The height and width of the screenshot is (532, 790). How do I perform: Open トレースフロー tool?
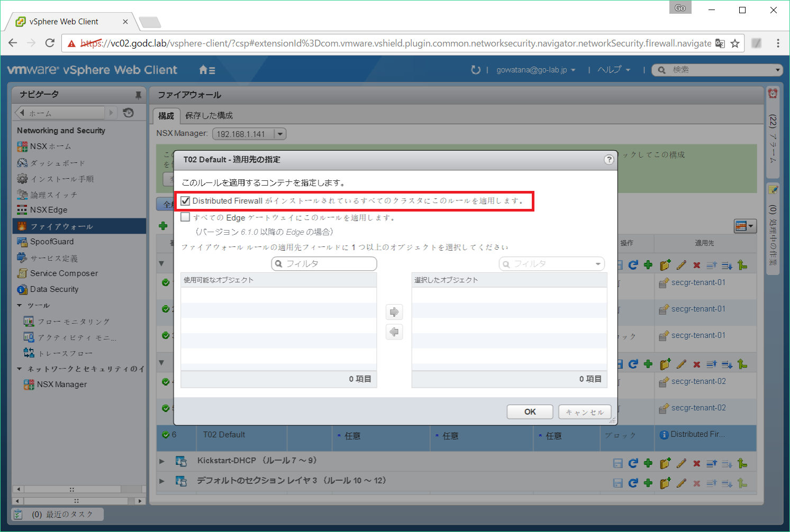[x=58, y=353]
